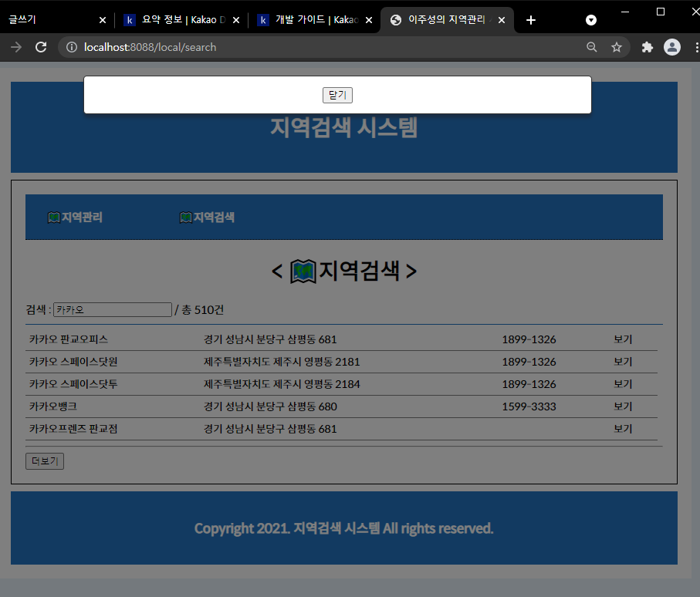The image size is (700, 597).
Task: Open the 지역관리 menu
Action: tap(82, 218)
